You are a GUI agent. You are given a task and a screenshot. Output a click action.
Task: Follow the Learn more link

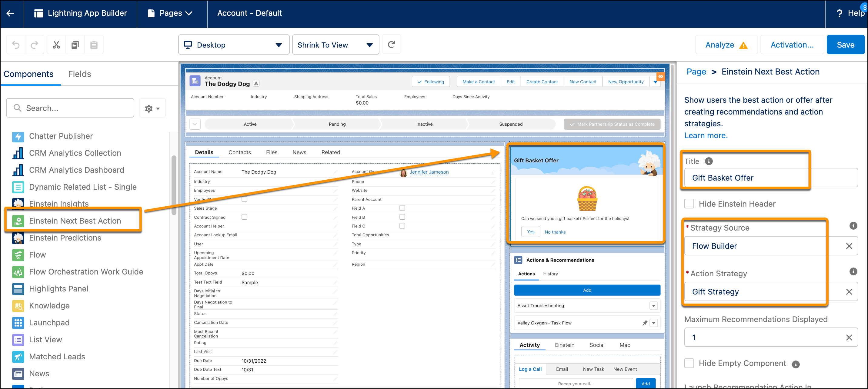pyautogui.click(x=706, y=135)
